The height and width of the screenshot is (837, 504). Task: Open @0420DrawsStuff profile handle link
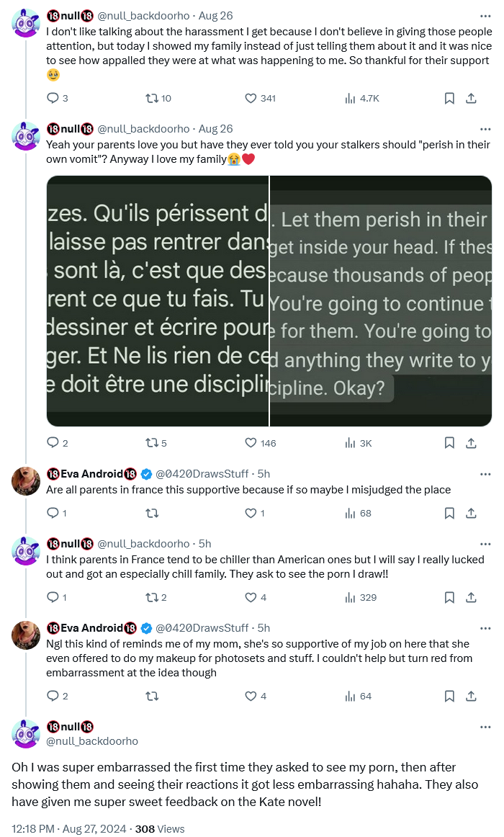point(202,473)
